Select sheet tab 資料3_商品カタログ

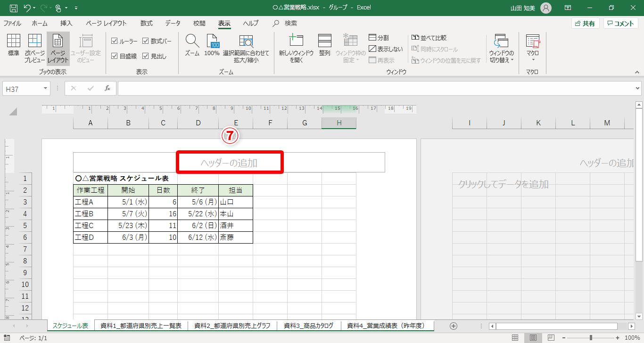[309, 326]
